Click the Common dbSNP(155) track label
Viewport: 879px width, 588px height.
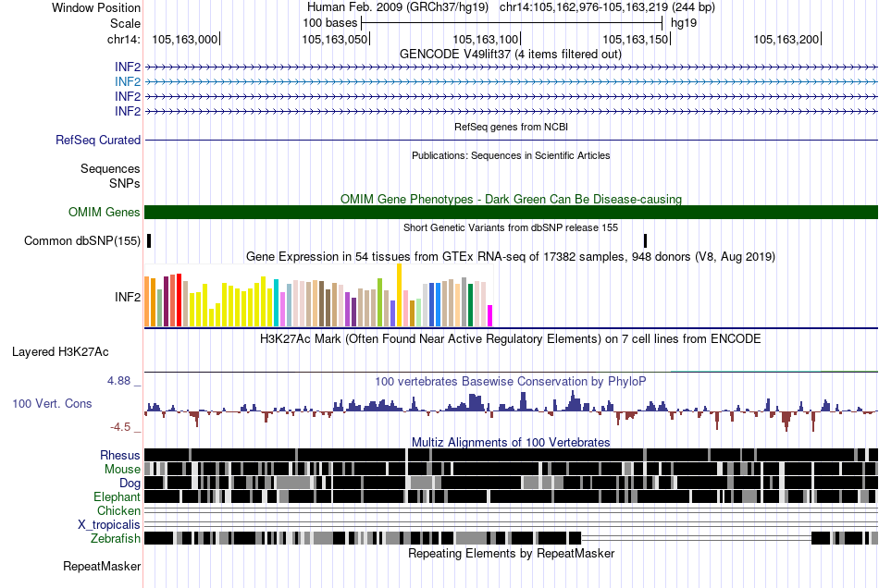tap(82, 240)
